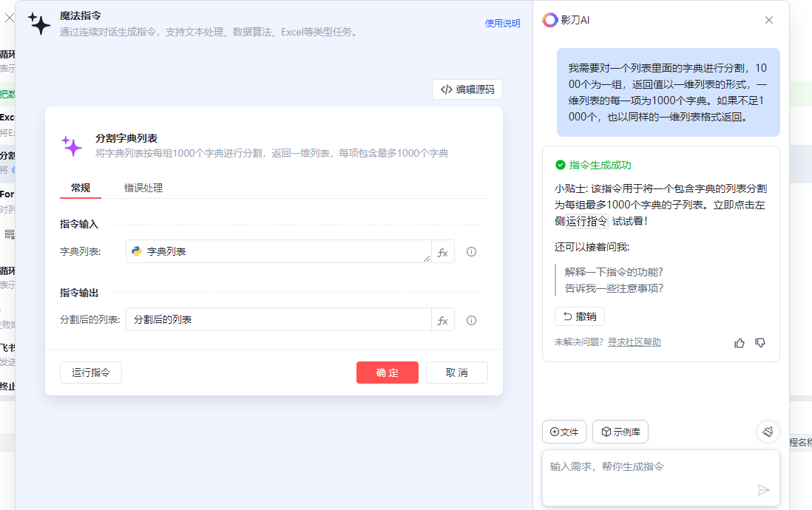This screenshot has width=812, height=510.
Task: Open 编辑源码 code editor
Action: click(467, 89)
